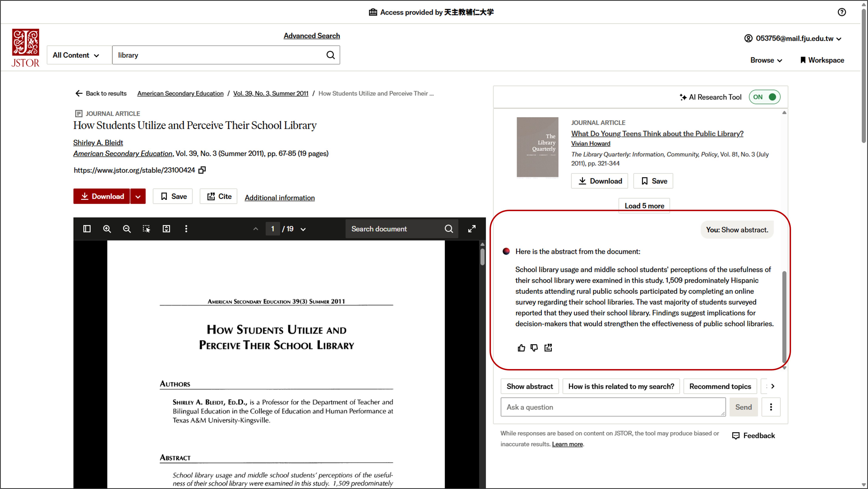Viewport: 868px width, 489px height.
Task: Click the Recommend topics chip
Action: click(x=720, y=387)
